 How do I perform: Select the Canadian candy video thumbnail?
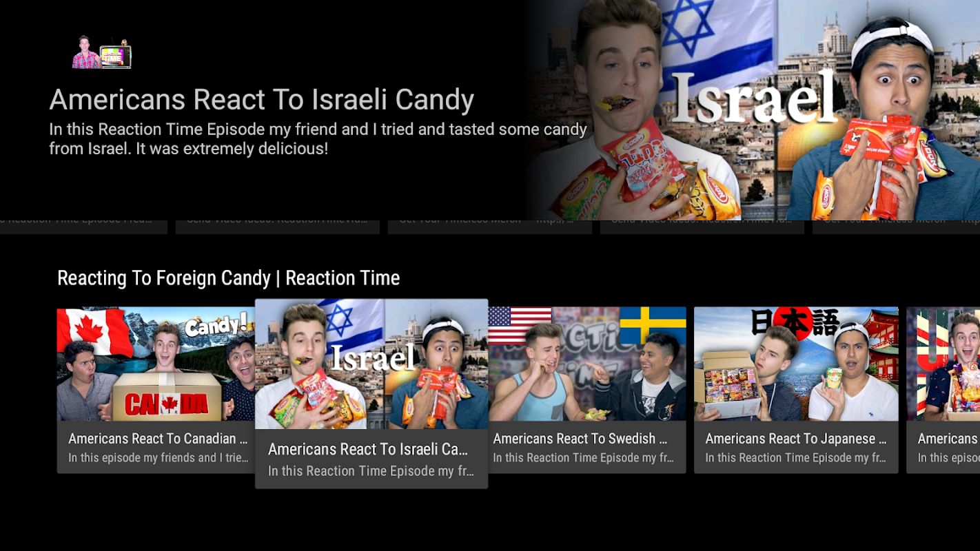click(156, 364)
